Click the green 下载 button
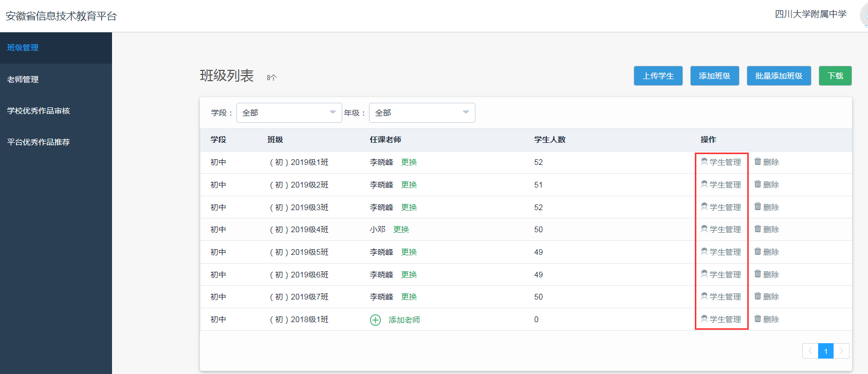 point(835,76)
